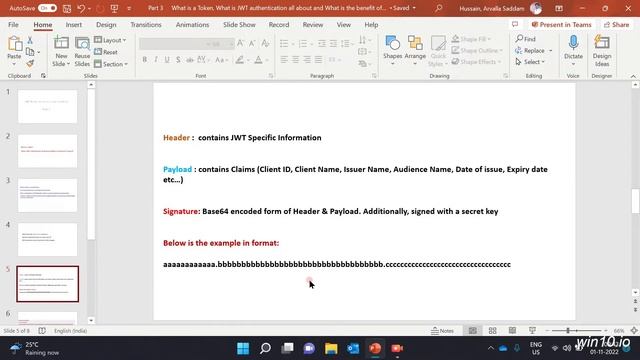The height and width of the screenshot is (360, 640).
Task: Open Quick Styles gallery
Action: pos(438,51)
